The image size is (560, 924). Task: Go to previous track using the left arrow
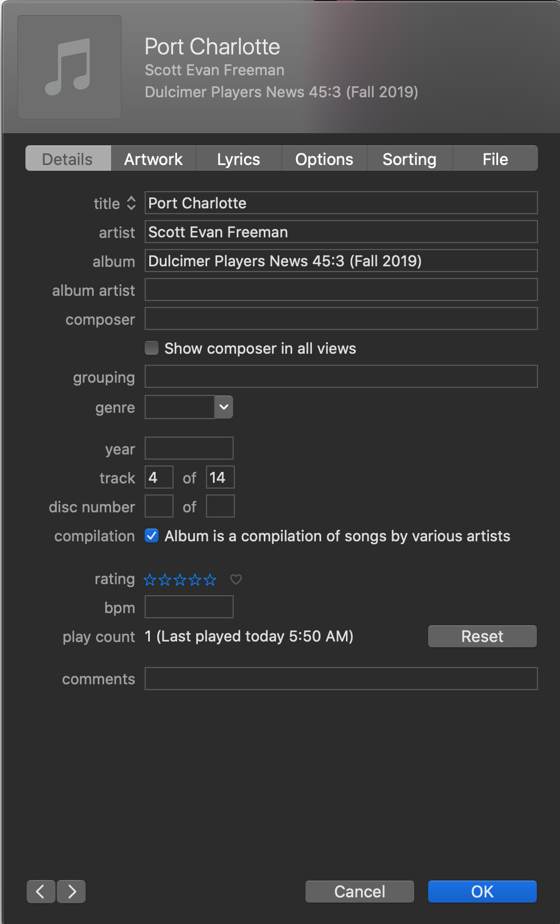40,891
